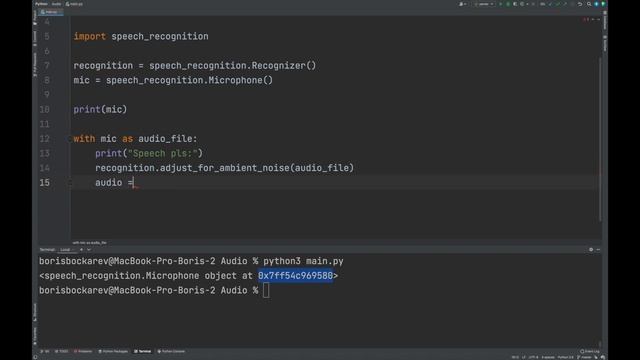
Task: Click the 'with mic as audio_file' editor breadcrumb
Action: coord(89,243)
